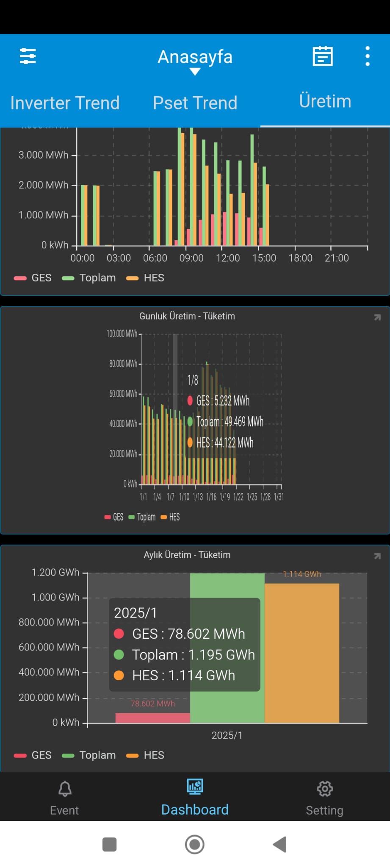
Task: Open the calendar date picker icon
Action: (323, 56)
